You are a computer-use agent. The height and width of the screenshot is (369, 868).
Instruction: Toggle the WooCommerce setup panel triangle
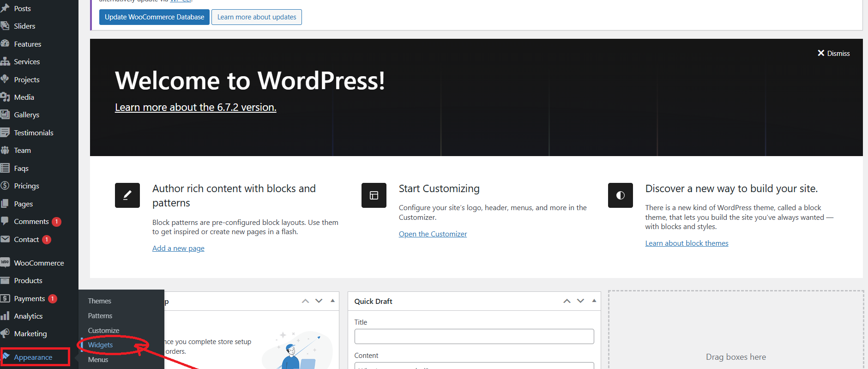pos(332,301)
